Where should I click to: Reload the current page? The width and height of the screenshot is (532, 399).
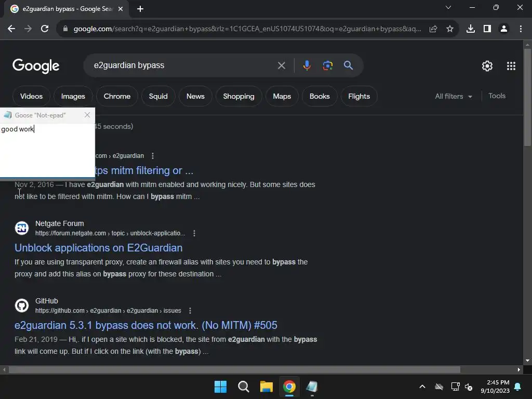(x=45, y=29)
